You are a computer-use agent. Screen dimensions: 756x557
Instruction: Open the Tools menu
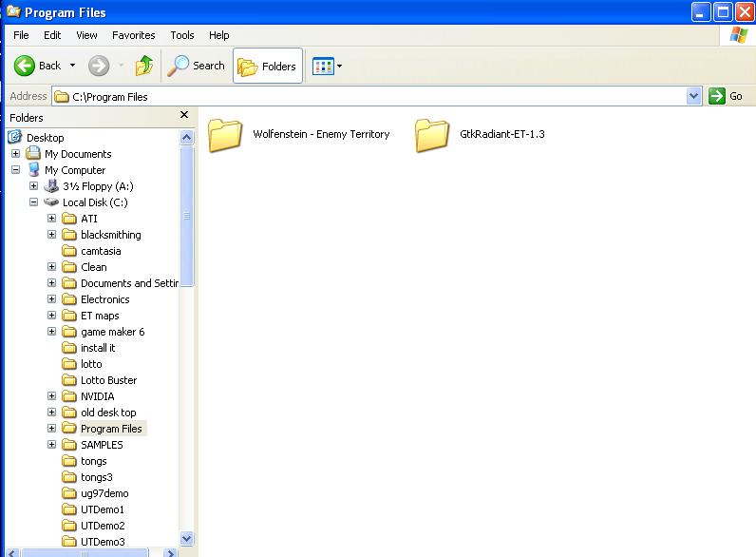point(181,35)
